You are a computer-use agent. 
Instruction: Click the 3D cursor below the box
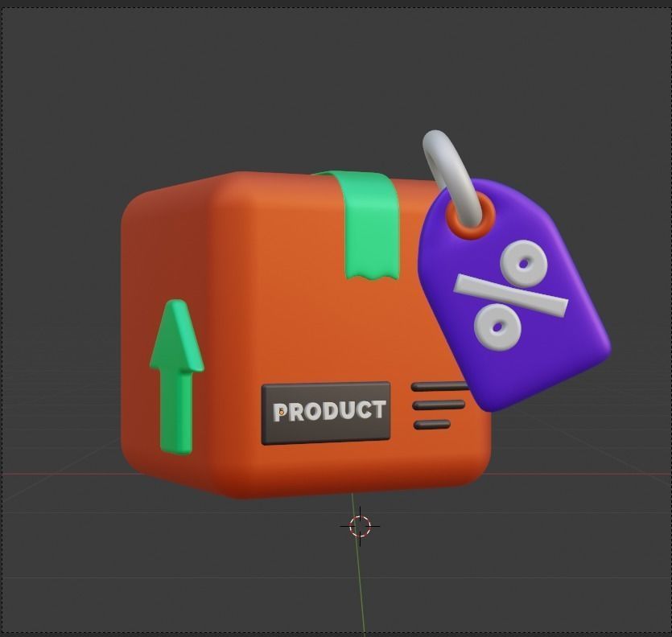pos(360,526)
